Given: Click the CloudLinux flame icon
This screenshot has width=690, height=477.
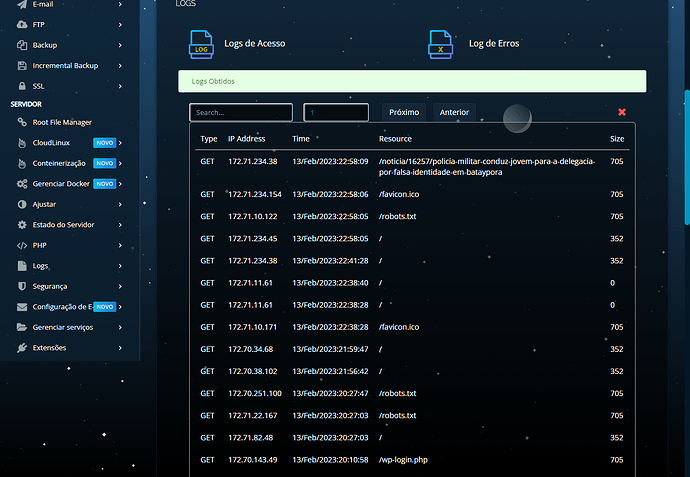Looking at the screenshot, I should pyautogui.click(x=22, y=143).
